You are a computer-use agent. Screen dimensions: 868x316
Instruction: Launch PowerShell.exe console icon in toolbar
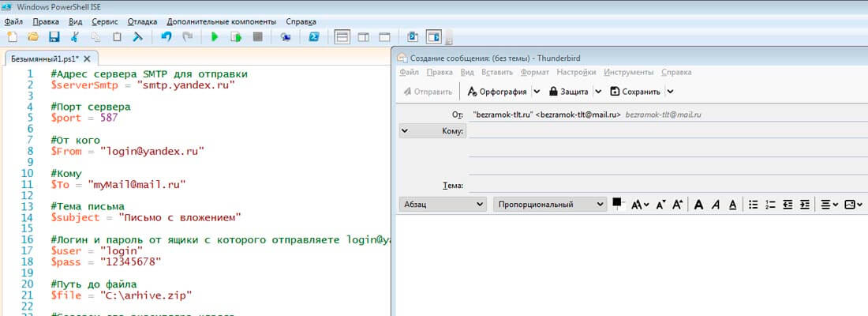(x=313, y=38)
